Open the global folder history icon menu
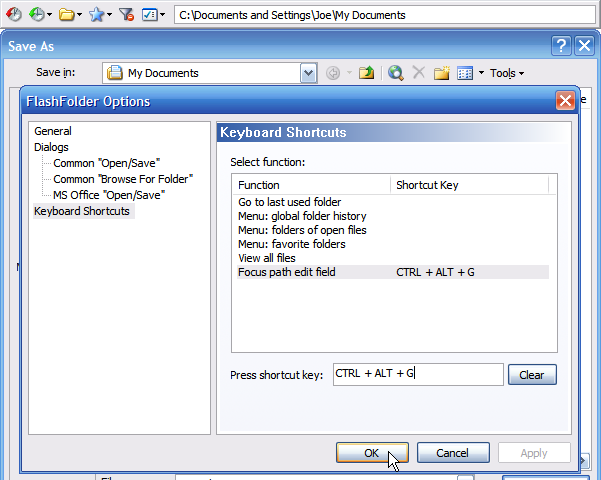Viewport: 601px width, 480px height. tap(41, 14)
